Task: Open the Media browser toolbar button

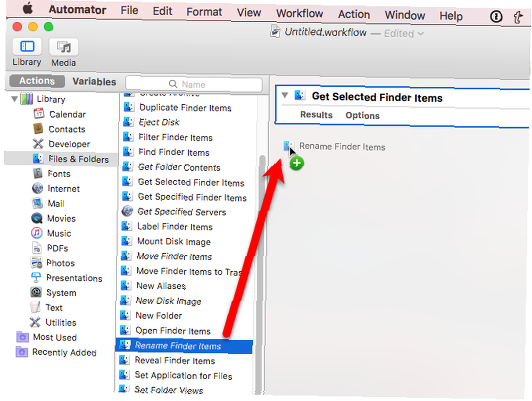Action: pos(64,47)
